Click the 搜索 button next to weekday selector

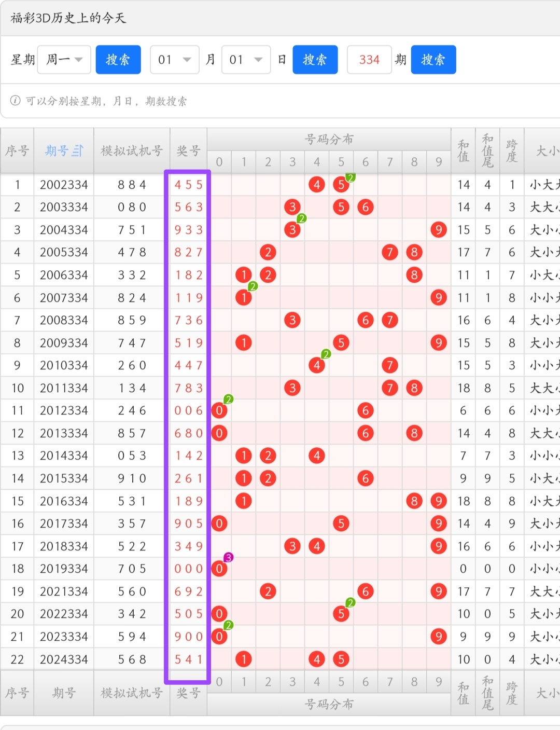point(118,60)
